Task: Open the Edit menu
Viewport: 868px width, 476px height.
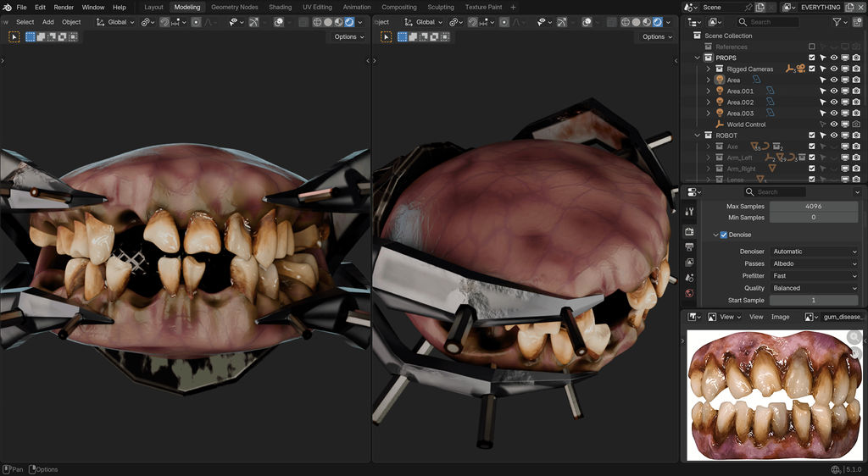Action: 41,7
